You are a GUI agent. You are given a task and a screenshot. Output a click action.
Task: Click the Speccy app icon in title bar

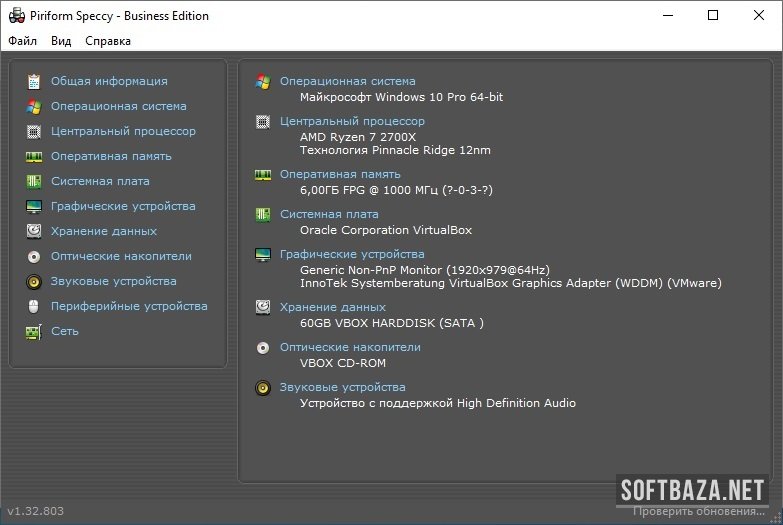click(x=16, y=15)
